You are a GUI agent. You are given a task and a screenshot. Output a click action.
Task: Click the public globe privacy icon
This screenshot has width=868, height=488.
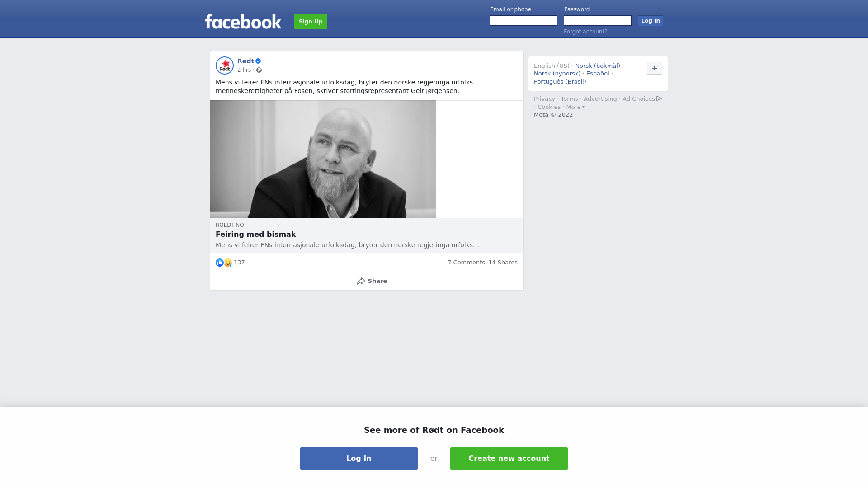point(259,70)
